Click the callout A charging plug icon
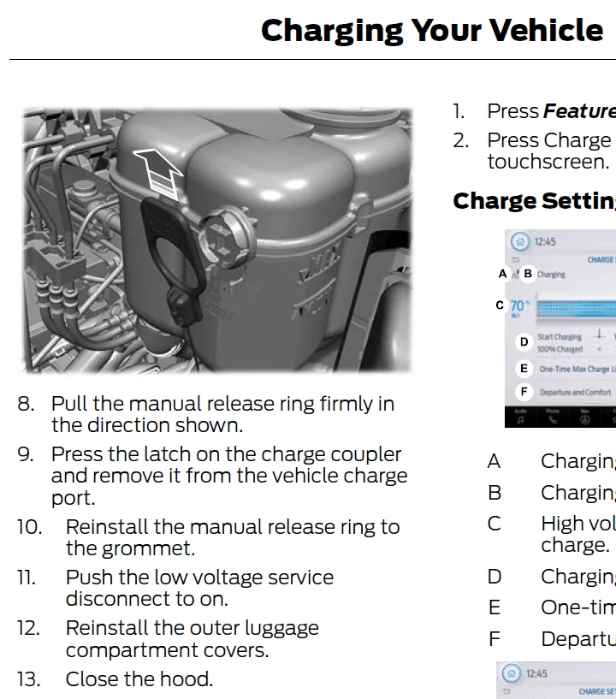This screenshot has width=616, height=699. [x=515, y=274]
